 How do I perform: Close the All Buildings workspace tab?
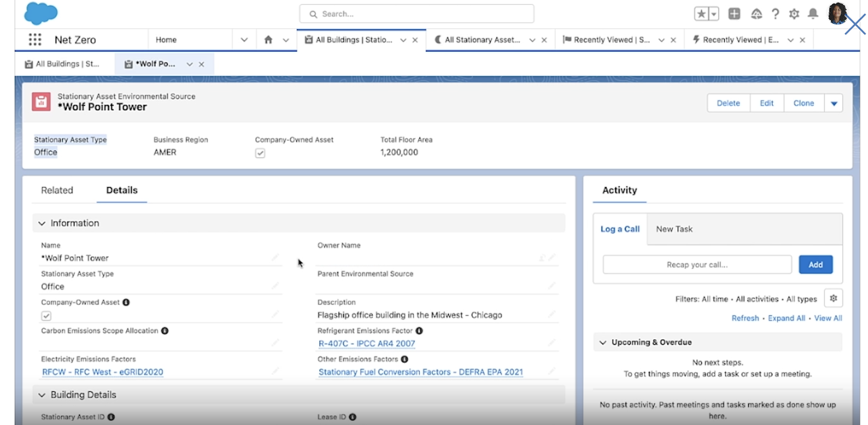tap(415, 40)
